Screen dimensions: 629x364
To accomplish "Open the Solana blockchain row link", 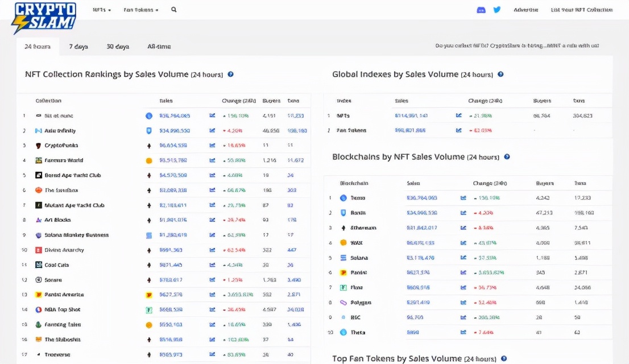I will 359,258.
